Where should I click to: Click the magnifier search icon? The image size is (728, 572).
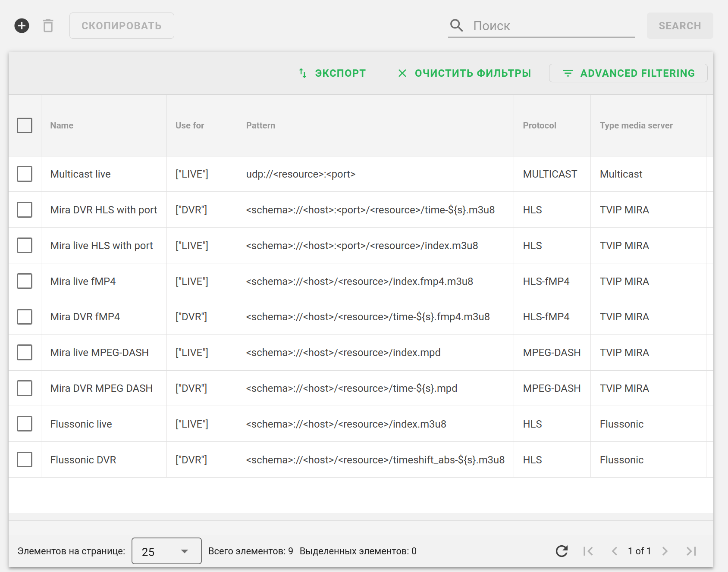click(x=456, y=26)
